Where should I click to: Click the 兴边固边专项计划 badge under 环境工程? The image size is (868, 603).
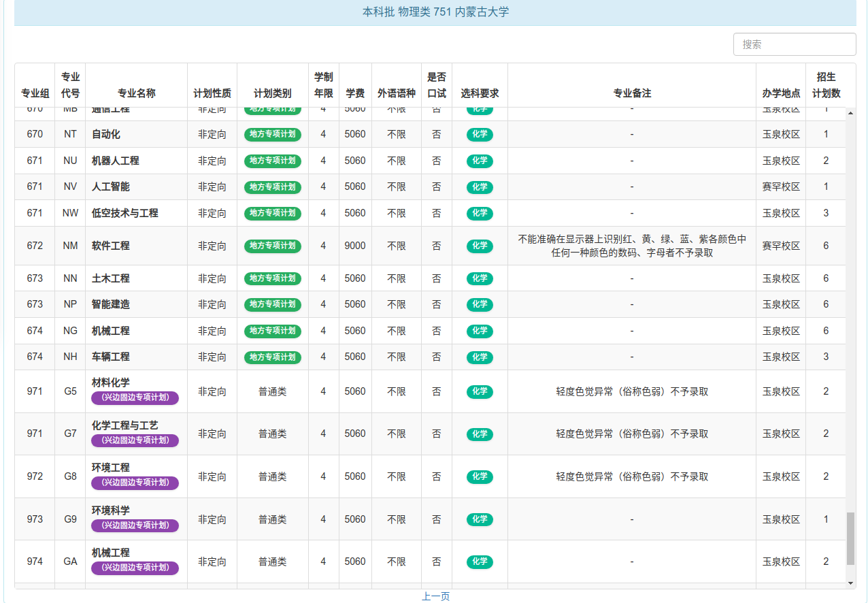tap(135, 483)
